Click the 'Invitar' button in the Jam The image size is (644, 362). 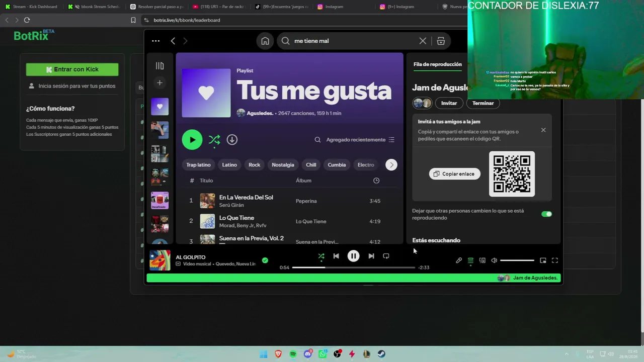coord(449,103)
